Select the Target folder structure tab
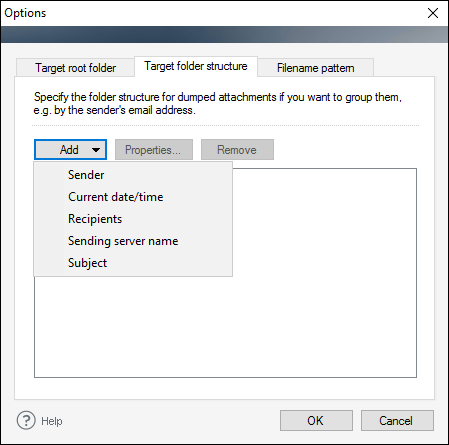 pyautogui.click(x=196, y=66)
